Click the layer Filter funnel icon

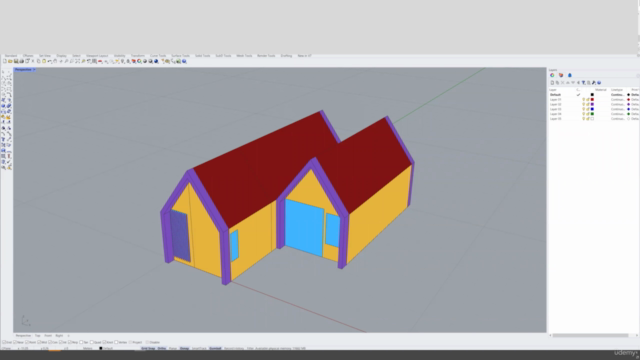(583, 82)
